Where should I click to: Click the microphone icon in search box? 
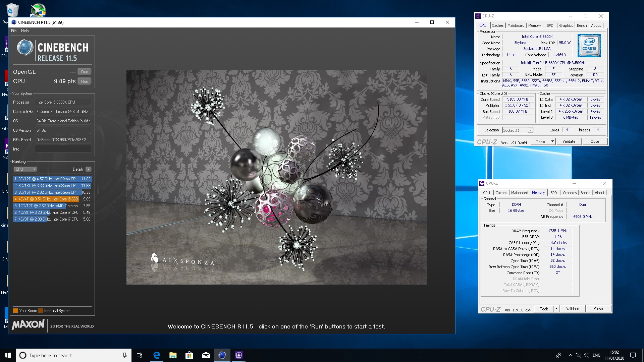point(124,355)
